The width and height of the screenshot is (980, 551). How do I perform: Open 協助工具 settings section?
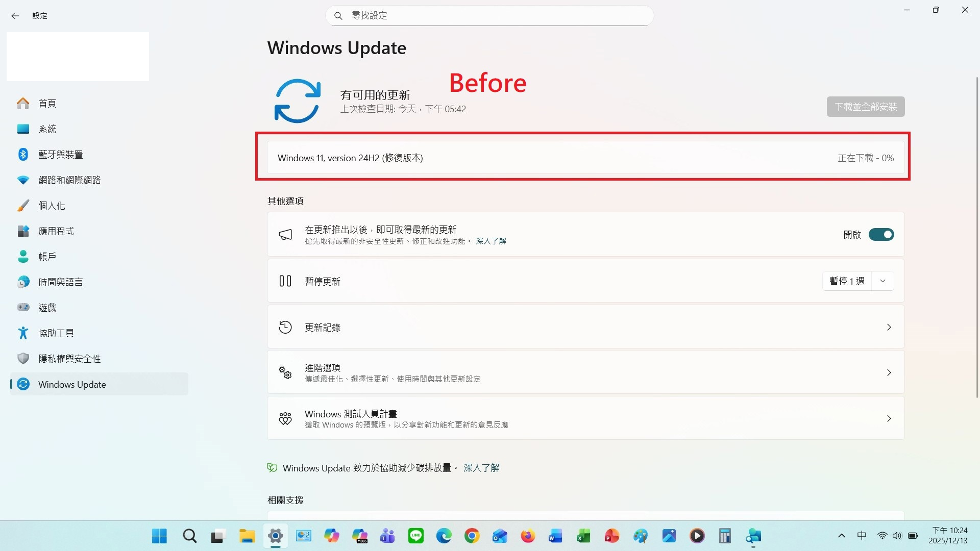(x=99, y=333)
